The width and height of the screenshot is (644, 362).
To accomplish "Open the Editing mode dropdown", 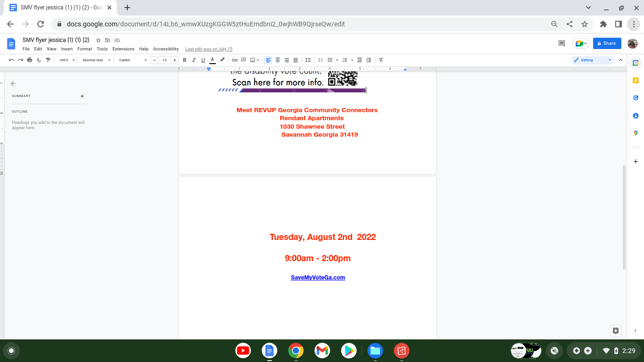I will (592, 60).
